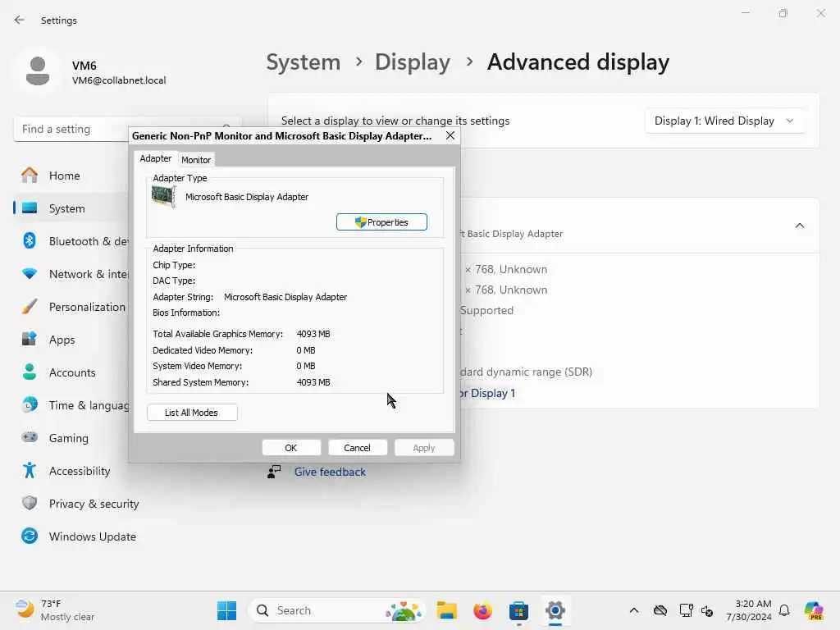Click the network display tray icon
The image size is (840, 630).
(686, 610)
